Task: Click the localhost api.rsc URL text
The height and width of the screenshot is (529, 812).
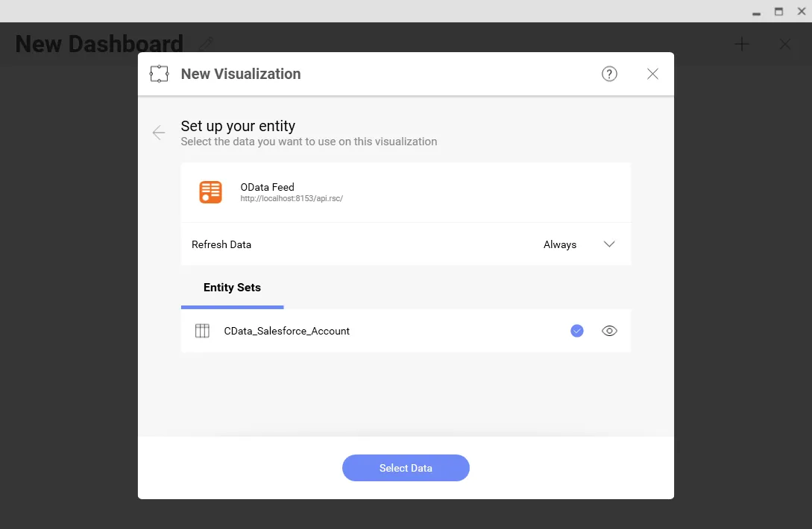Action: [x=292, y=198]
